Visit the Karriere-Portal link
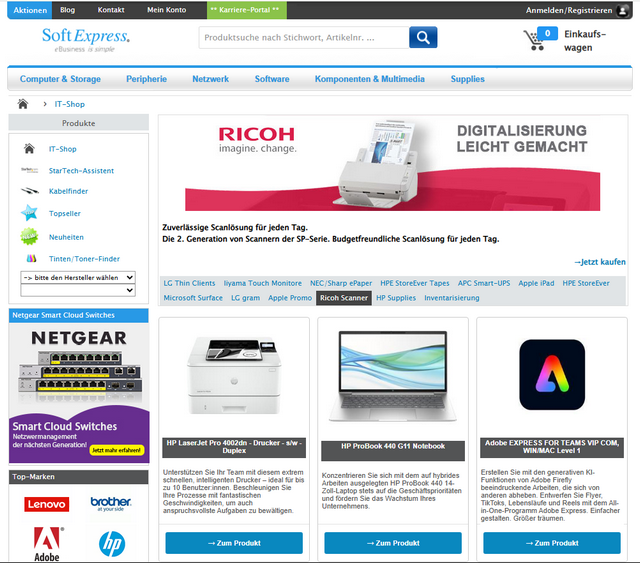The width and height of the screenshot is (640, 563). (247, 10)
